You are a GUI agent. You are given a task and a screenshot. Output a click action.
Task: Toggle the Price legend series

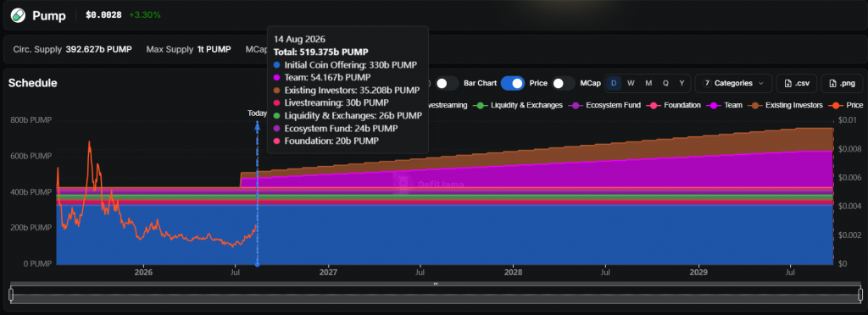pos(845,105)
